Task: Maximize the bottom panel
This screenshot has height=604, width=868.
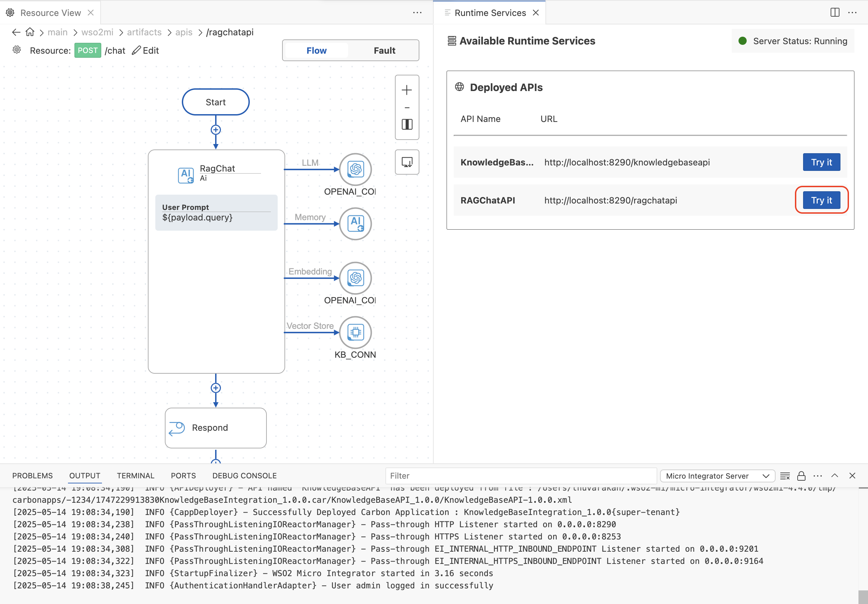Action: click(835, 476)
